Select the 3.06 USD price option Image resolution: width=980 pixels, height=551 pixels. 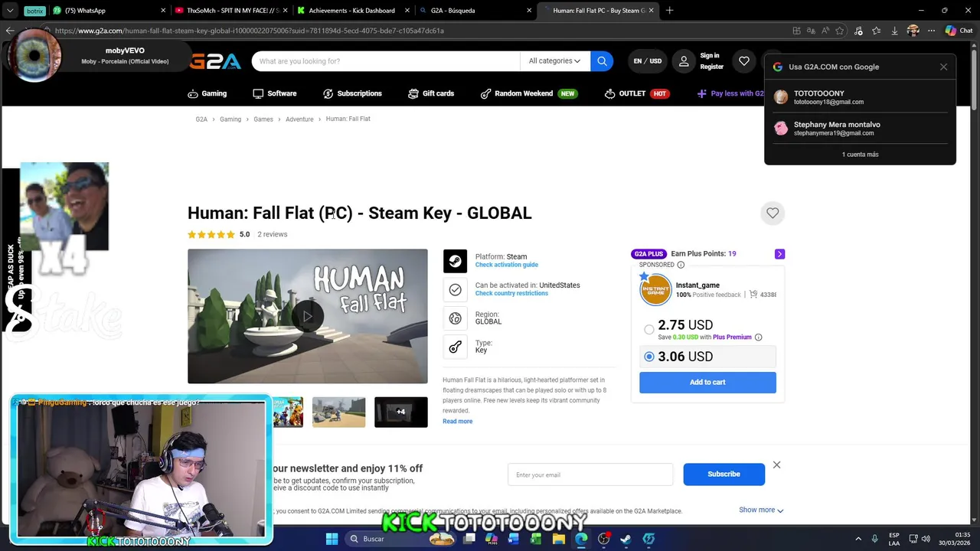pos(649,357)
